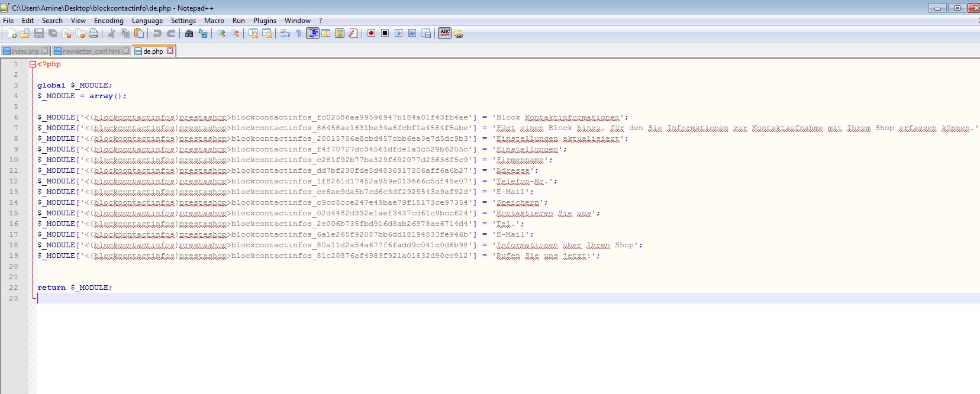
Task: Toggle synchronized vertical scrolling
Action: click(253, 34)
